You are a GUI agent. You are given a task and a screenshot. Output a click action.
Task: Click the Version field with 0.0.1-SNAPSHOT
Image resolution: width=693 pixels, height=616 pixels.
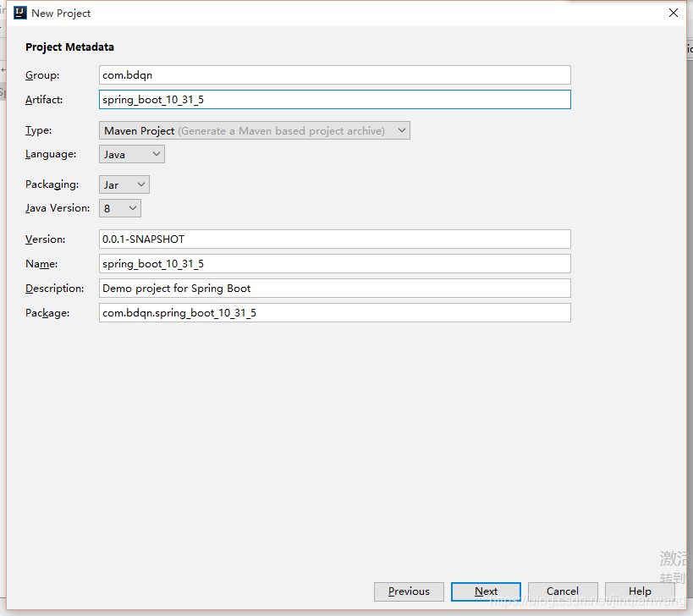[334, 239]
